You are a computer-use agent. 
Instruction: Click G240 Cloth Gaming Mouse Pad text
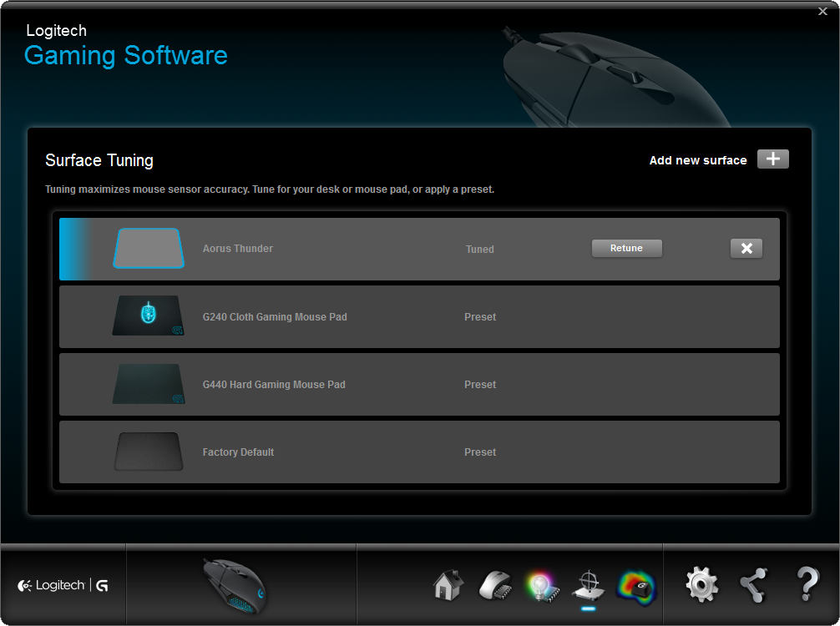coord(275,317)
